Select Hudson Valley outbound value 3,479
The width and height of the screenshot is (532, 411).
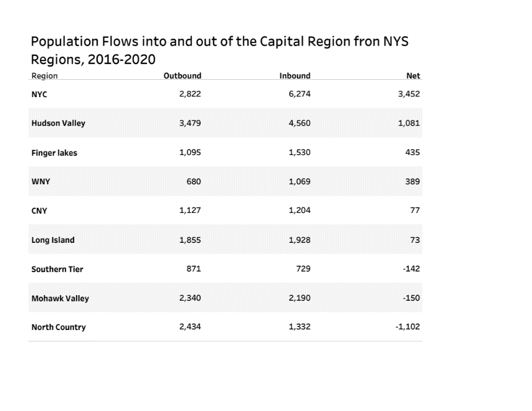click(190, 123)
